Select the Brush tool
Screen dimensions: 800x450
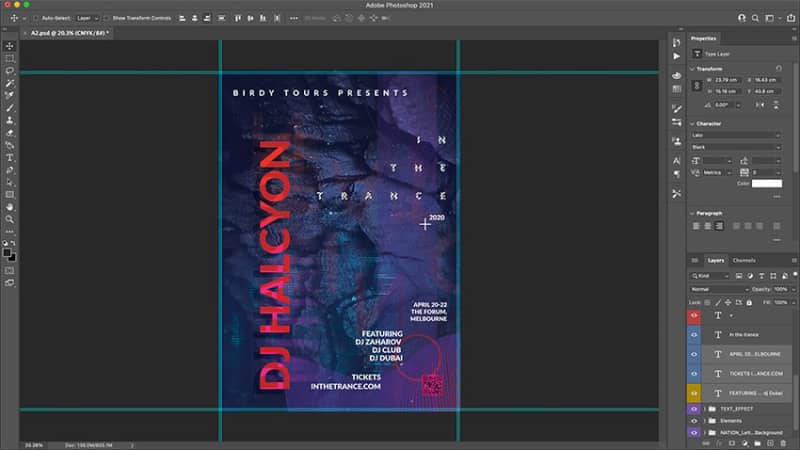click(10, 108)
